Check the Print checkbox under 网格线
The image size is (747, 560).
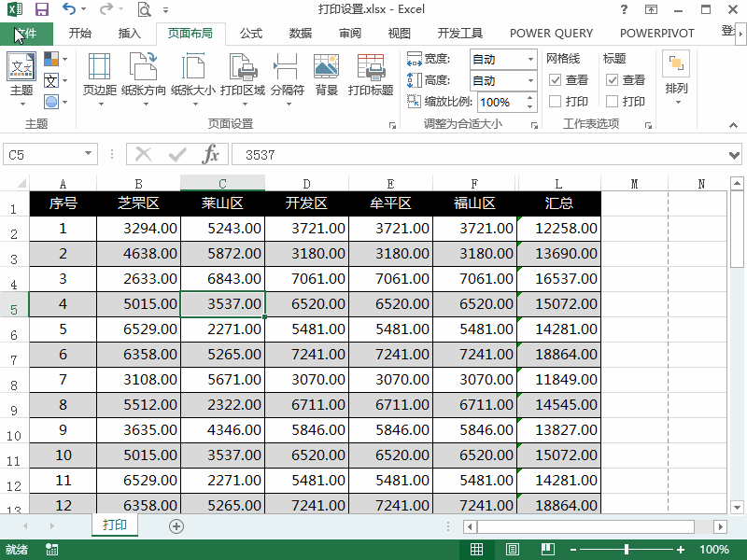click(x=555, y=101)
